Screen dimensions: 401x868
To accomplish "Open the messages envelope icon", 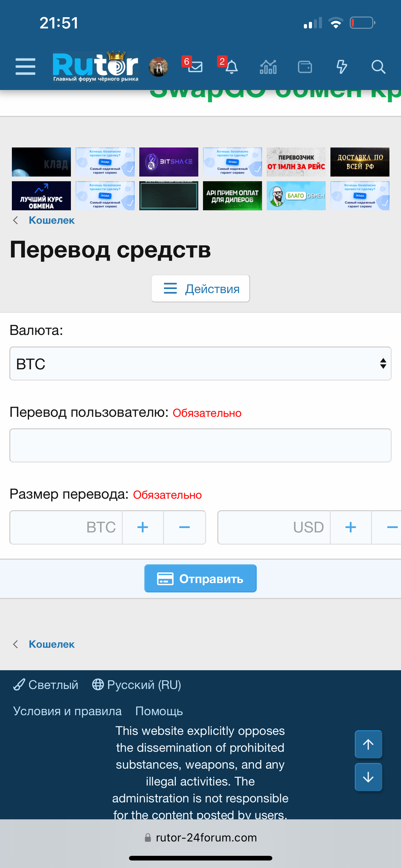I will (x=195, y=67).
